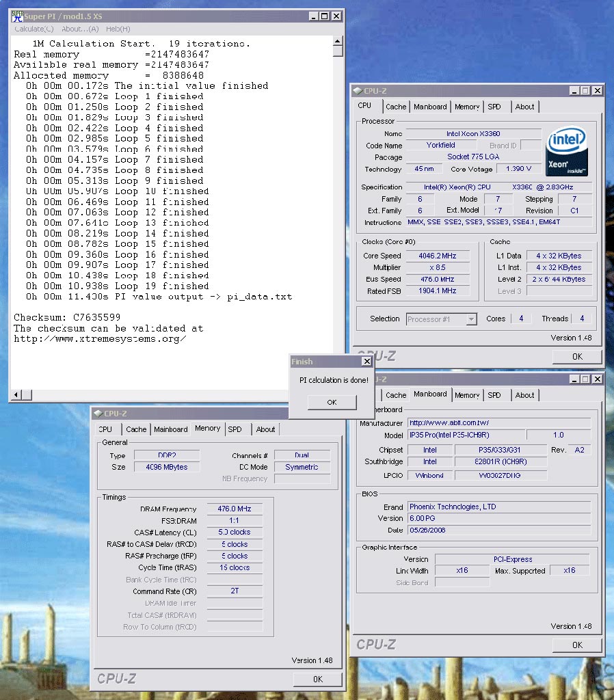Image resolution: width=614 pixels, height=700 pixels.
Task: Minimize the Super PI window
Action: 313,16
